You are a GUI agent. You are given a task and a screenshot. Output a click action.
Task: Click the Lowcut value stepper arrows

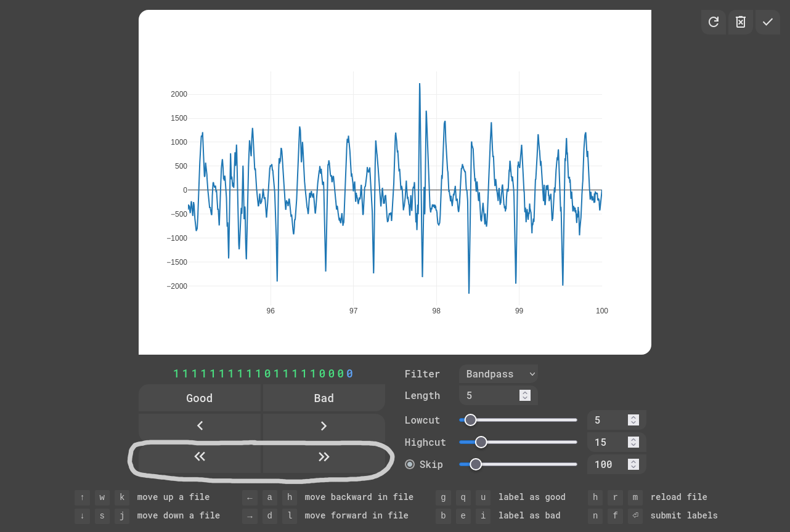pos(633,420)
